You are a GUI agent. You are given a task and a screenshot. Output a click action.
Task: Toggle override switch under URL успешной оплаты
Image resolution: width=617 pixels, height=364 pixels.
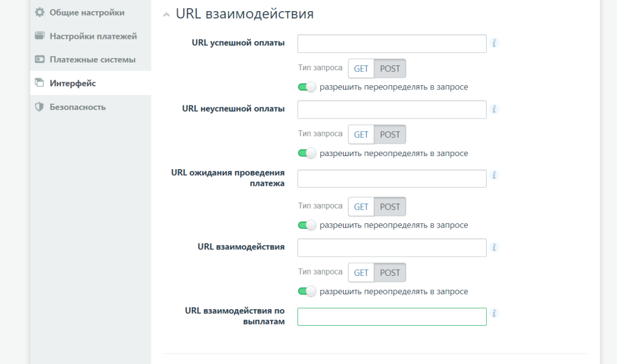307,87
